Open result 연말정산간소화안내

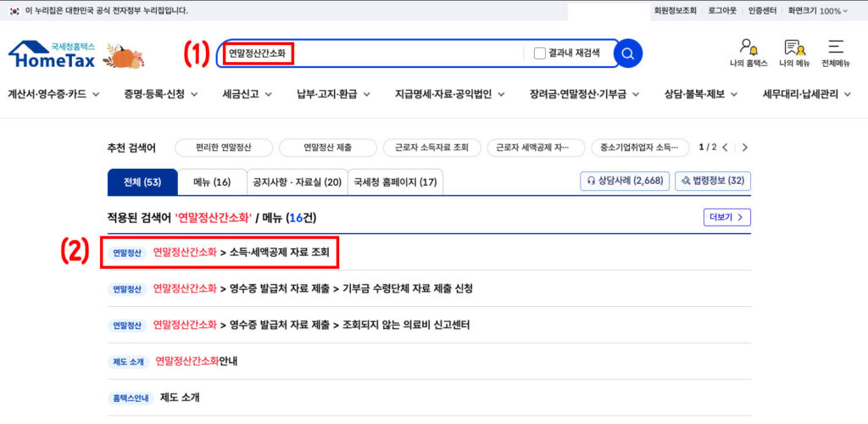tap(197, 361)
